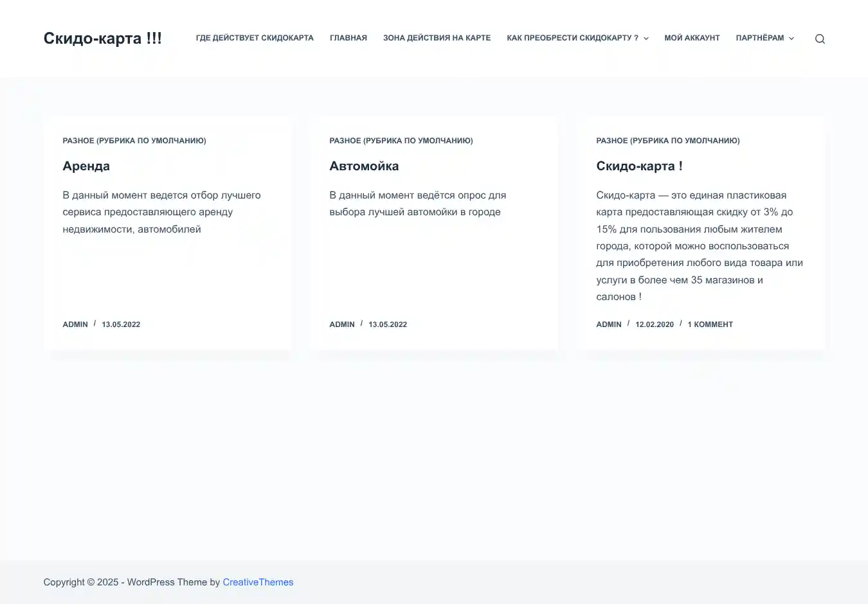Open the 'Аренда' post title
This screenshot has height=604, width=868.
point(86,166)
